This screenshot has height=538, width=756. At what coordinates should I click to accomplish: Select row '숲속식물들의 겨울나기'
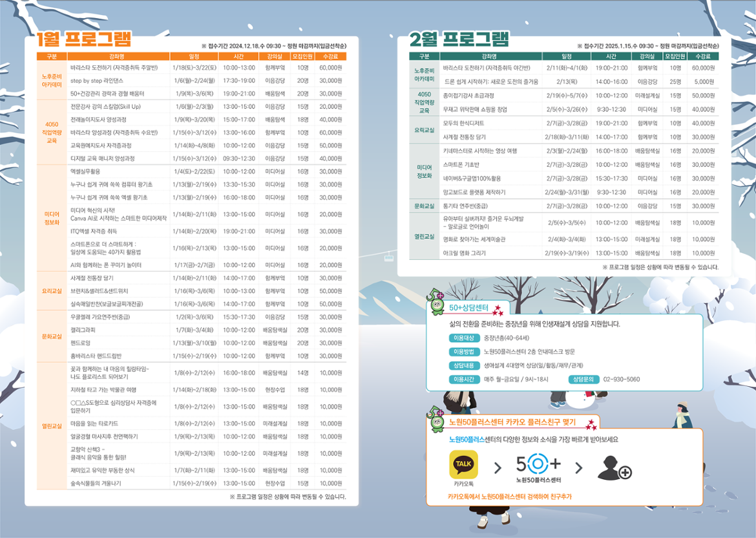[207, 484]
